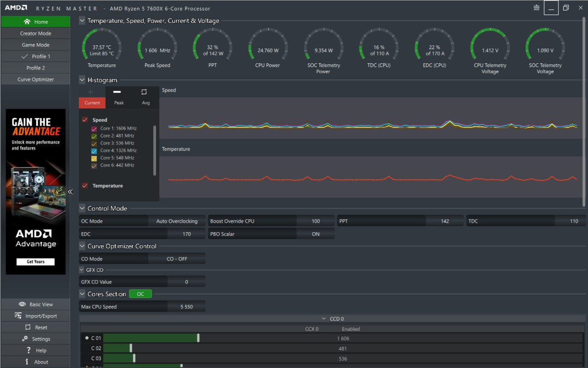Switch to Basic View

click(35, 304)
